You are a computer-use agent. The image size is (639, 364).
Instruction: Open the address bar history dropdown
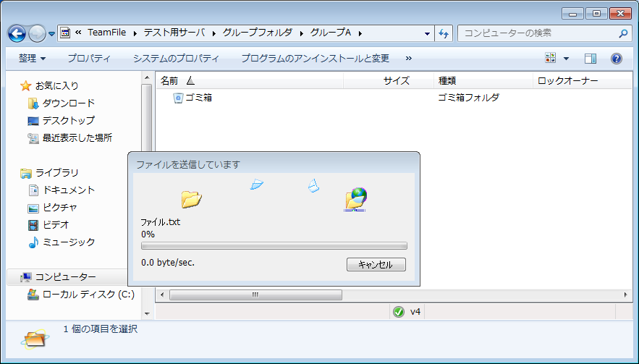426,33
